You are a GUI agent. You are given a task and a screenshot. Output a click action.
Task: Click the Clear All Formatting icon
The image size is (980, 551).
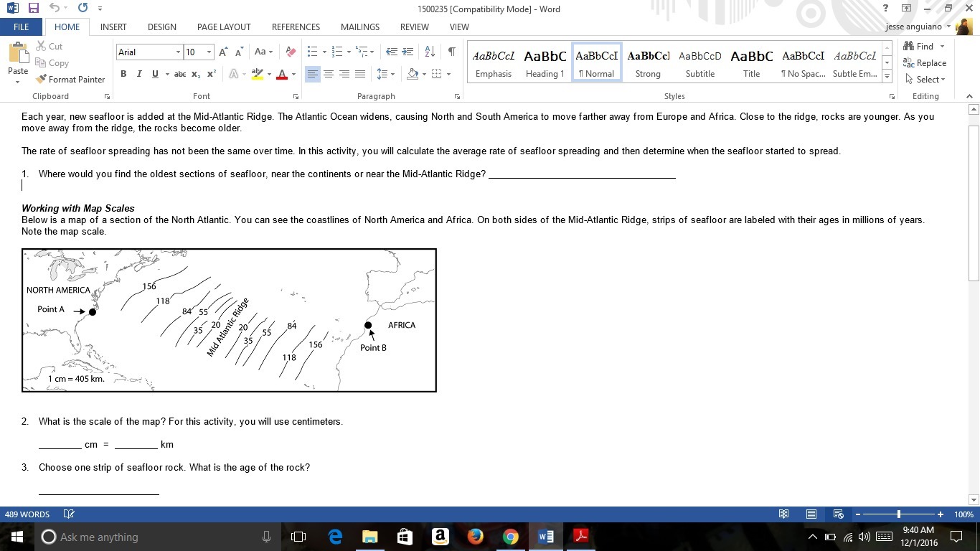pos(291,52)
